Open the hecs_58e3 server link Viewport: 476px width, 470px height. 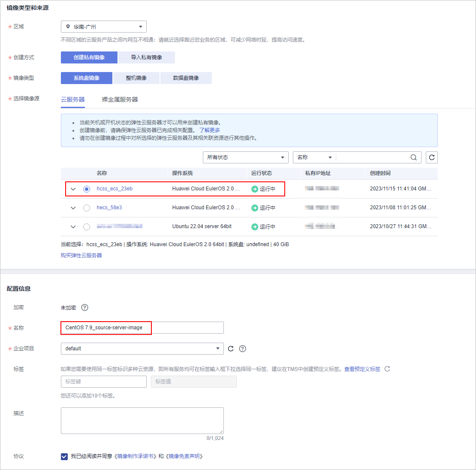click(x=109, y=208)
